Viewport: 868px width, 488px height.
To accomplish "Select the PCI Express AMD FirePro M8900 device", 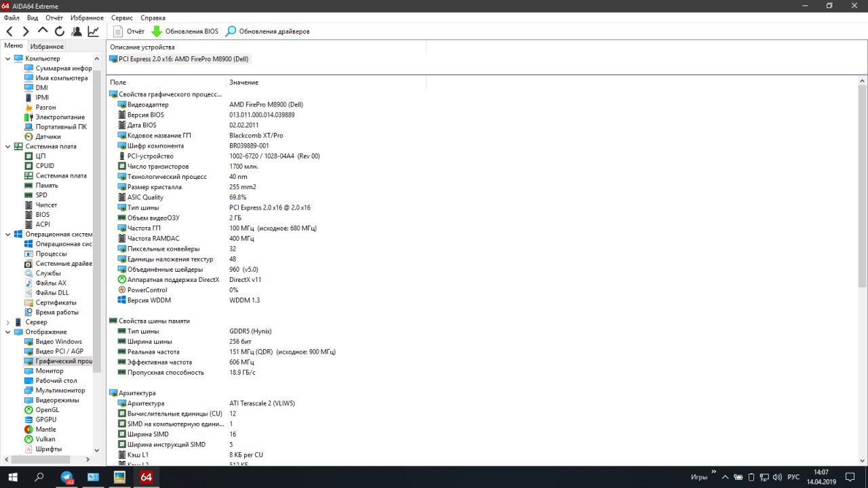I will click(x=180, y=59).
